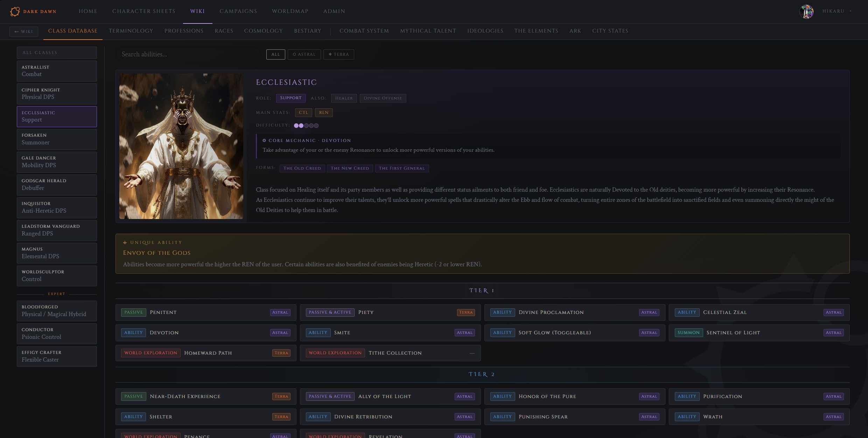Screen dimensions: 868x438
Task: Select the Inquisitor class in sidebar
Action: click(57, 207)
